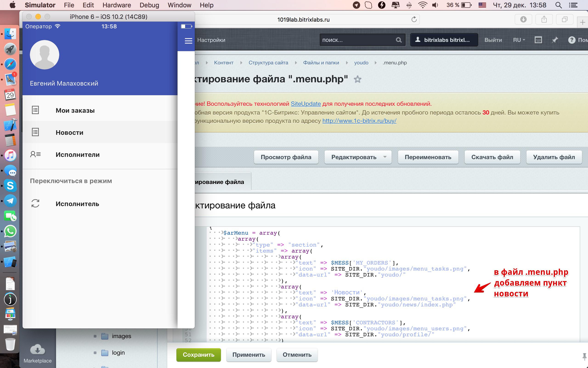Image resolution: width=588 pixels, height=368 pixels.
Task: Open Finder from the Dock
Action: [x=10, y=34]
